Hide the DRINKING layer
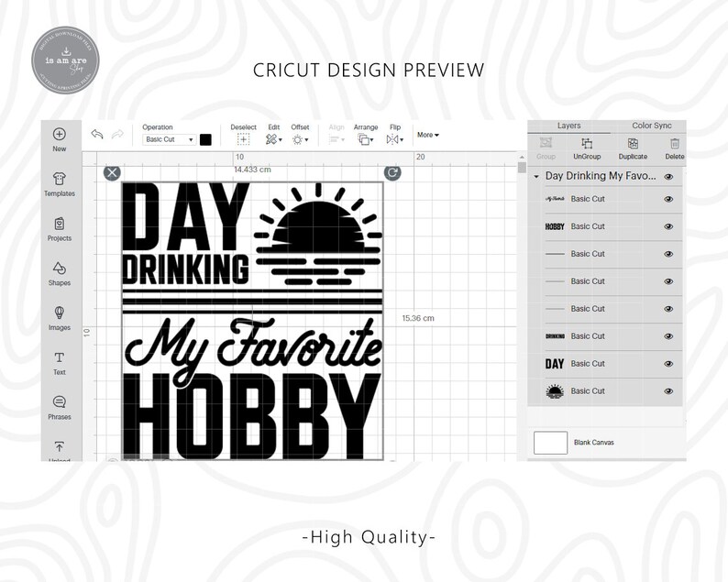The image size is (728, 582). click(668, 336)
